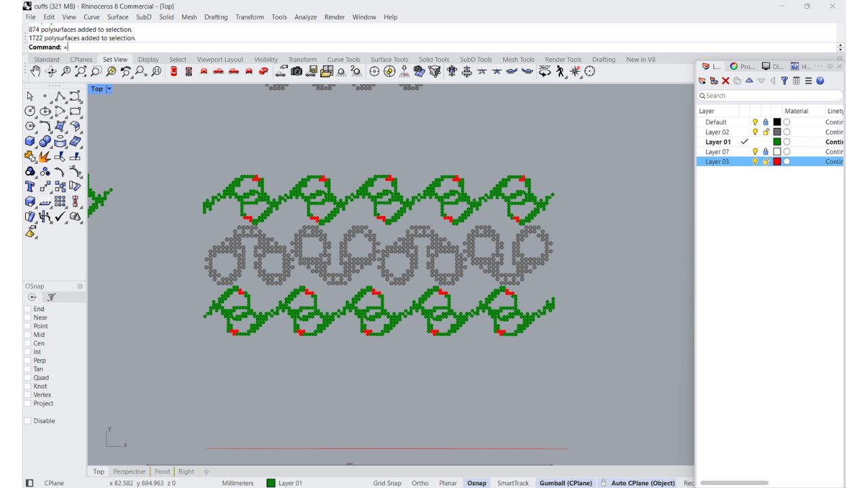Toggle Ortho in the status bar
This screenshot has height=488, width=868.
(420, 483)
